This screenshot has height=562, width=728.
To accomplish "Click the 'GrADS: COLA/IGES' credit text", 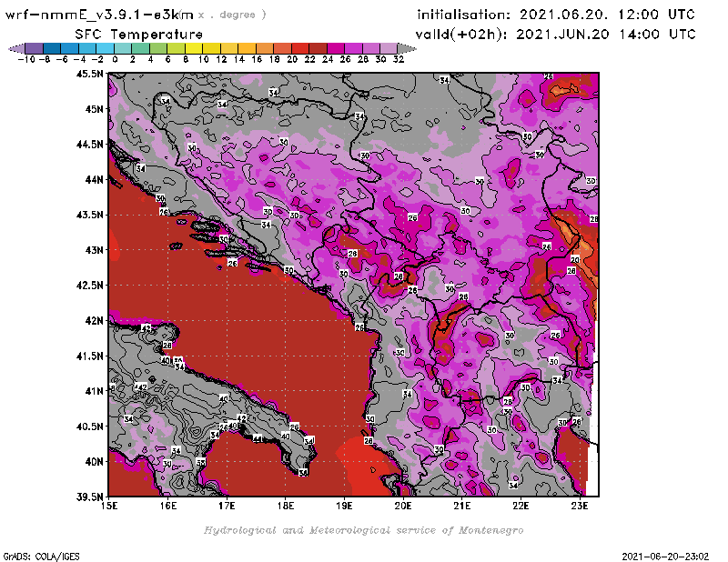I will 42,557.
